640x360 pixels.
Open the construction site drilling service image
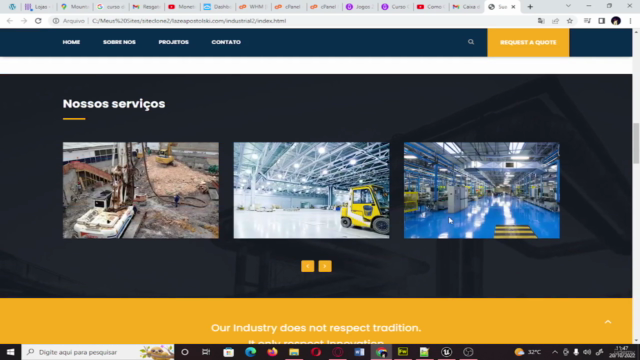(141, 190)
